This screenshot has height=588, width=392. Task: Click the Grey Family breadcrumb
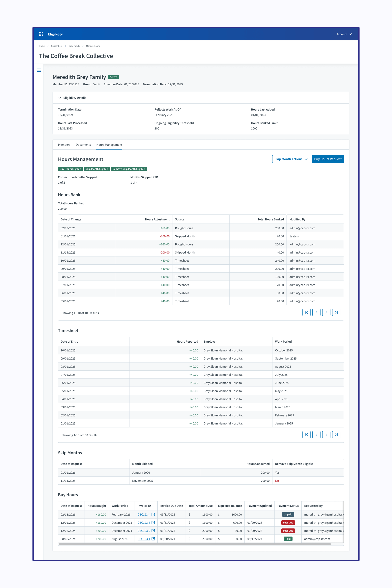tap(74, 46)
